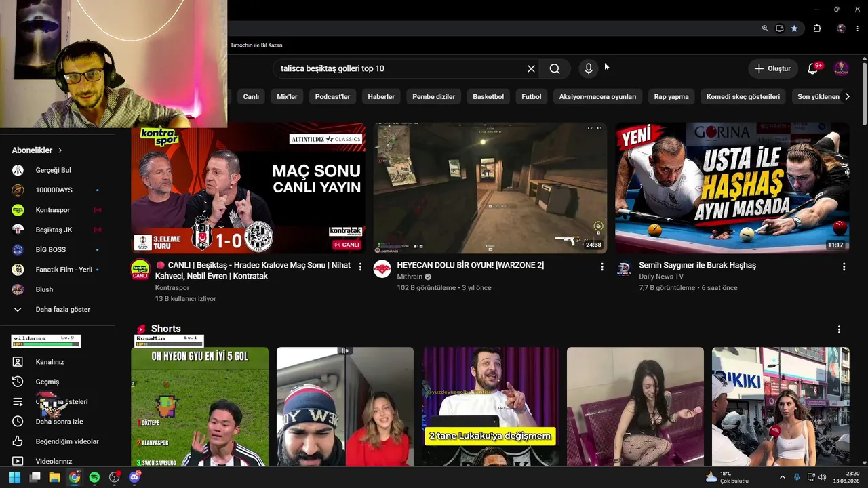This screenshot has width=868, height=488.
Task: Open the Chrome profile avatar
Action: tap(841, 28)
